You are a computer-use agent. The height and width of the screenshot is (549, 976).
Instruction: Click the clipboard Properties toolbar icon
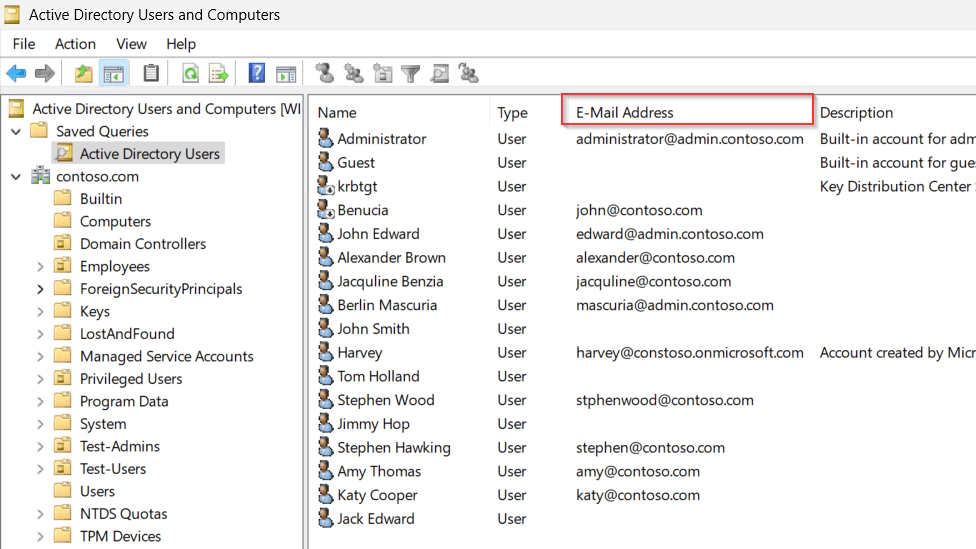pos(151,73)
